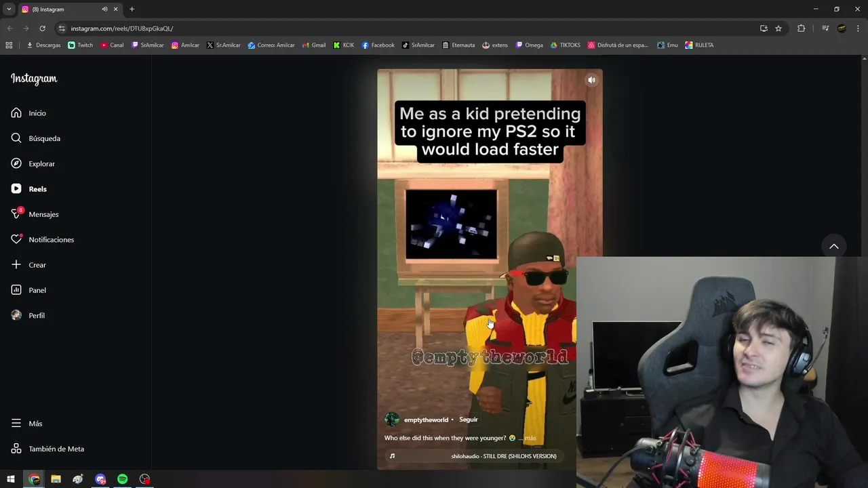Image resolution: width=868 pixels, height=488 pixels.
Task: Open the Omega bookmark
Action: [x=529, y=45]
